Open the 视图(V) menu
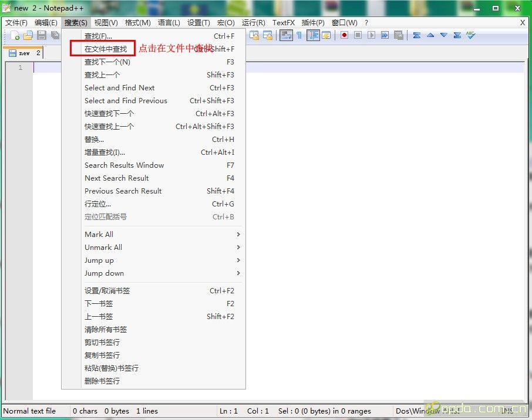The height and width of the screenshot is (420, 532). click(x=106, y=23)
